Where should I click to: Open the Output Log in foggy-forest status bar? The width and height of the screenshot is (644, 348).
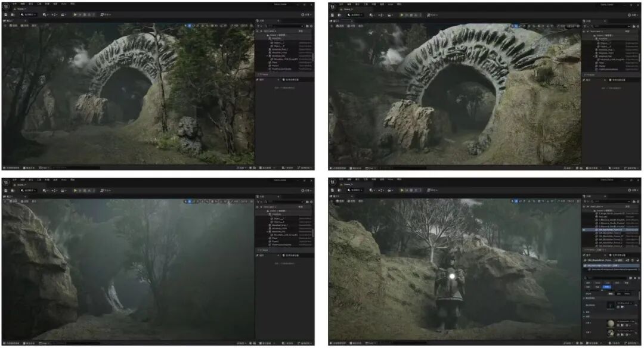[29, 343]
